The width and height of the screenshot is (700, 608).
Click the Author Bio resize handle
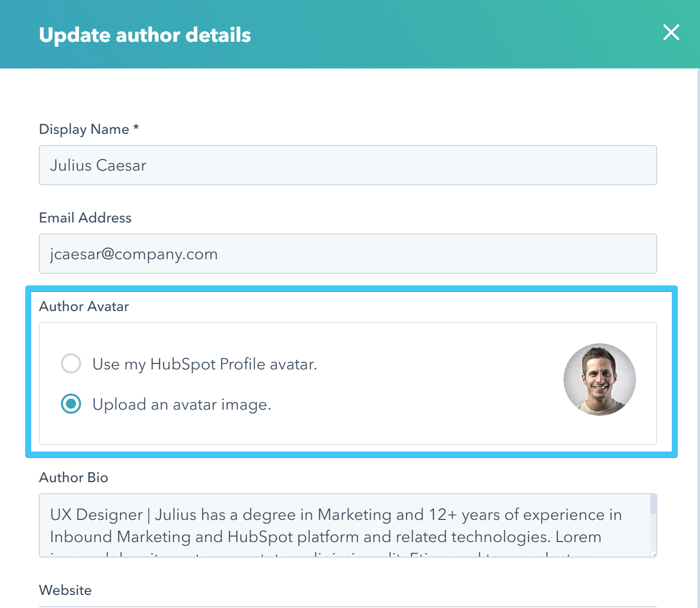tap(654, 554)
